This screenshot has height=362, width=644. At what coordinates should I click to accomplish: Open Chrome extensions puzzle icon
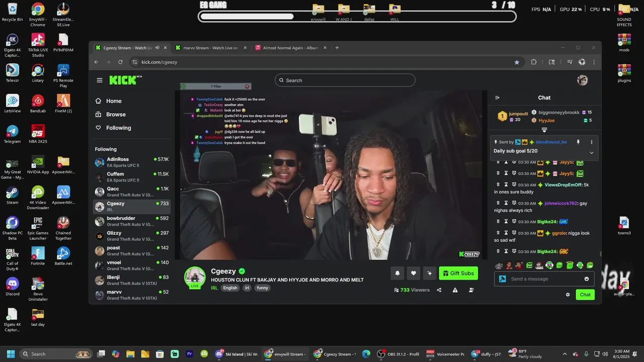(x=534, y=62)
